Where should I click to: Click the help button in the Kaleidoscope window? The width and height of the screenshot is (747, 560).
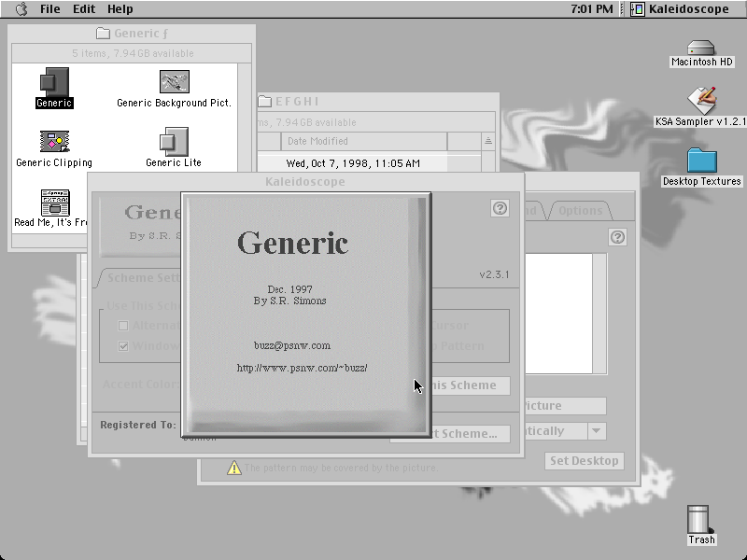click(x=500, y=208)
